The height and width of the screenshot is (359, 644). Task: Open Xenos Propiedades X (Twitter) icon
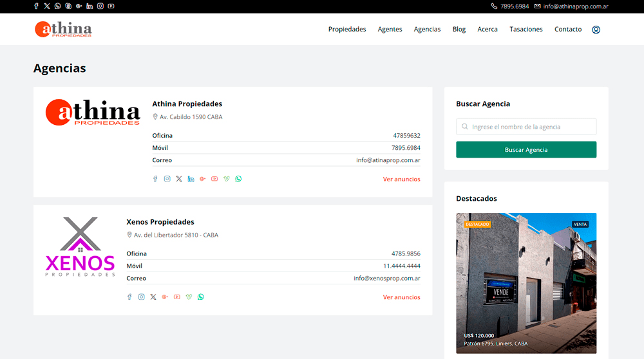153,297
